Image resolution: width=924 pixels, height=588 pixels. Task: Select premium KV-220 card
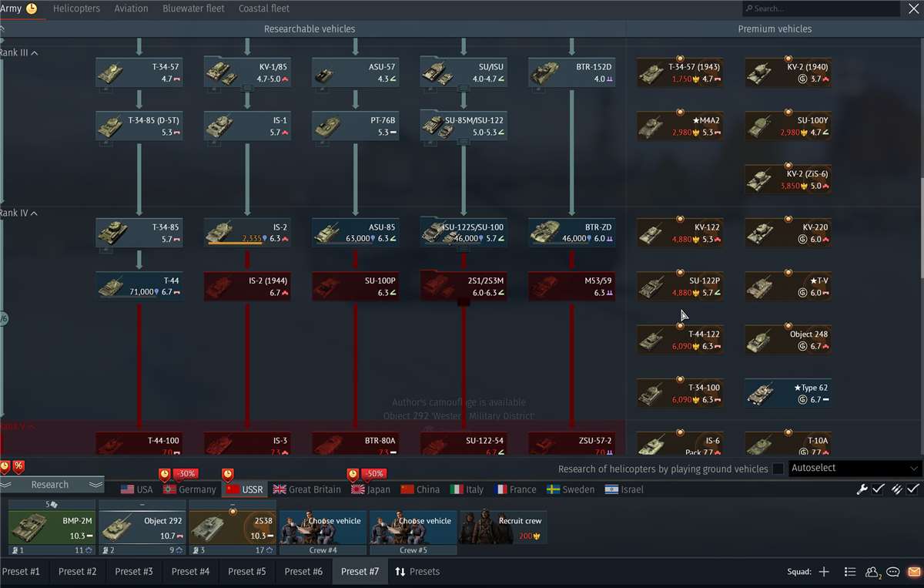788,233
